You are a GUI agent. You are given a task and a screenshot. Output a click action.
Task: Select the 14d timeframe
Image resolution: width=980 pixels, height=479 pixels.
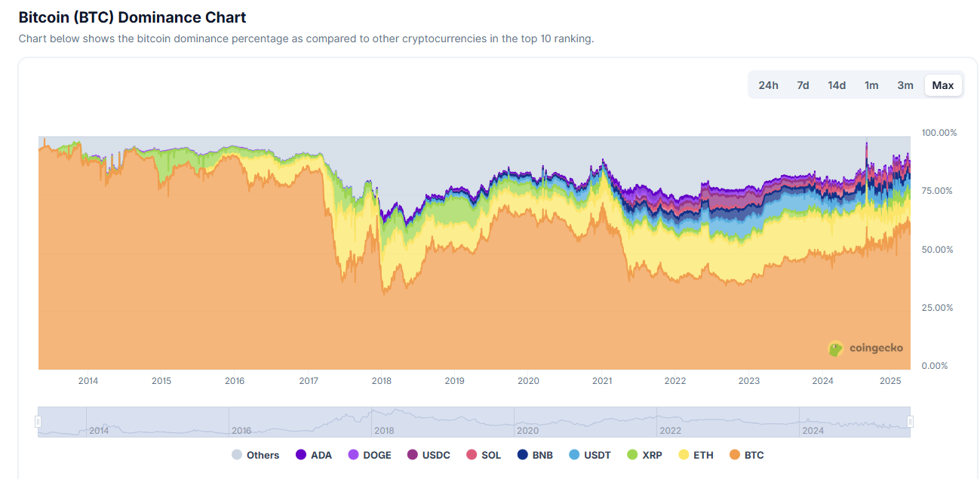(x=837, y=85)
